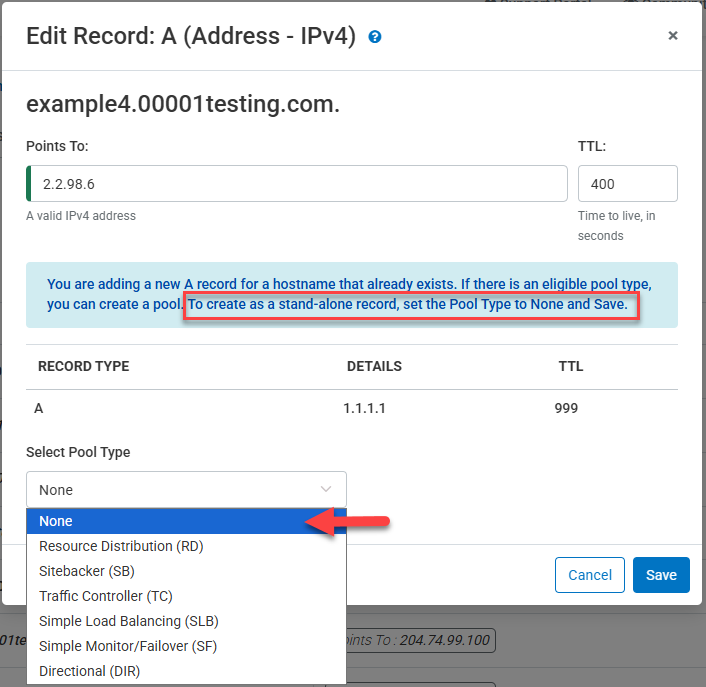Screen dimensions: 706x687
Task: Click the blue help icon beside the title
Action: pos(375,37)
